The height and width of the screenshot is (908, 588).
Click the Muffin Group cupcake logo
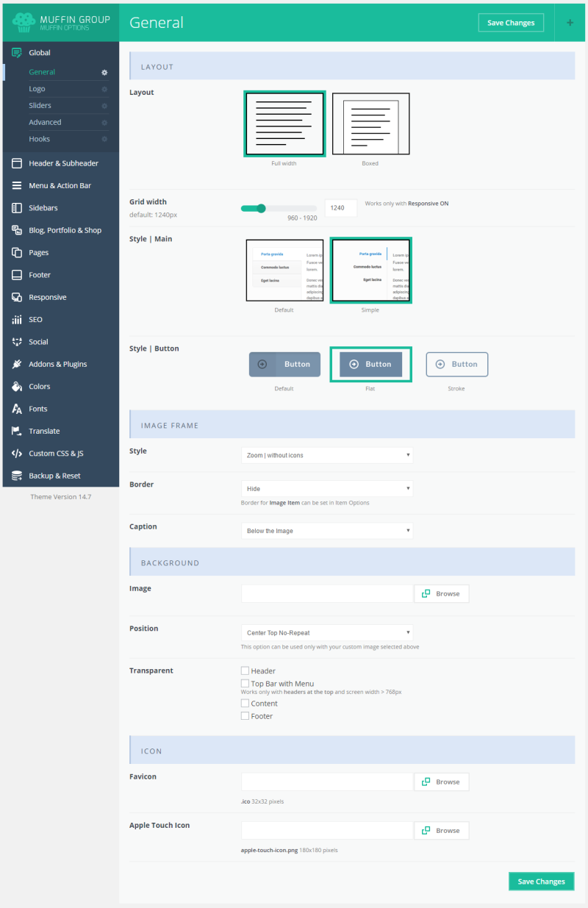click(x=24, y=22)
